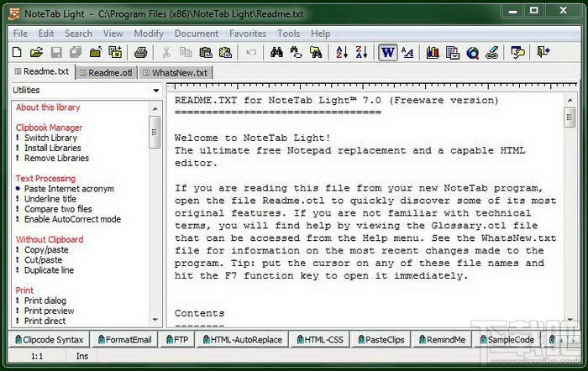Select the Copy/paste clip
Image resolution: width=588 pixels, height=371 pixels.
click(x=46, y=250)
